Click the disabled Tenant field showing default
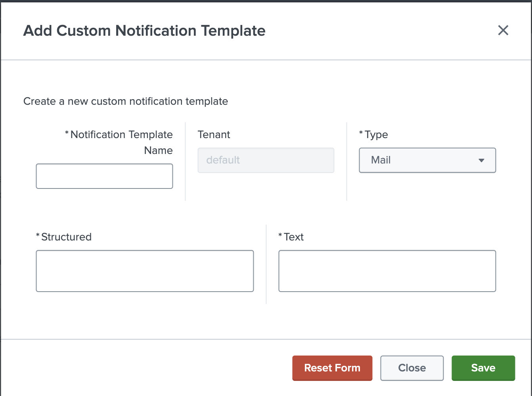Viewport: 532px width, 396px height. pyautogui.click(x=266, y=160)
